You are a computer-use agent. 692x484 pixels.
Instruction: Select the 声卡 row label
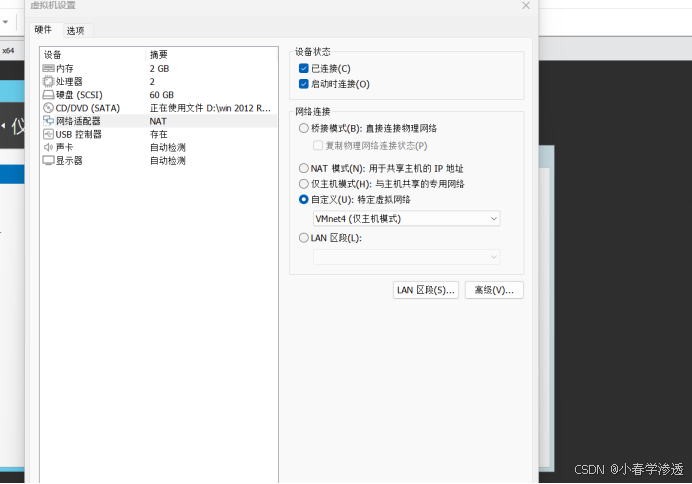[64, 147]
